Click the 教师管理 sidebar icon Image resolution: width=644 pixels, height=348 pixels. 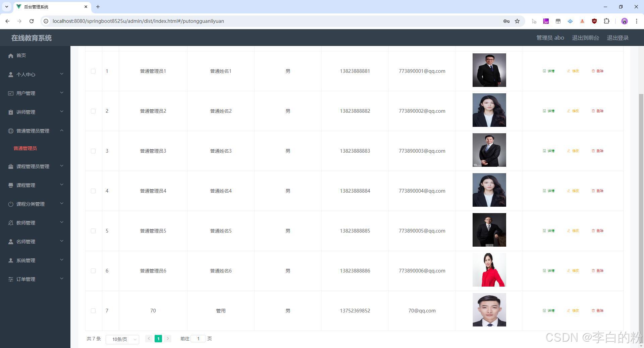(x=11, y=223)
